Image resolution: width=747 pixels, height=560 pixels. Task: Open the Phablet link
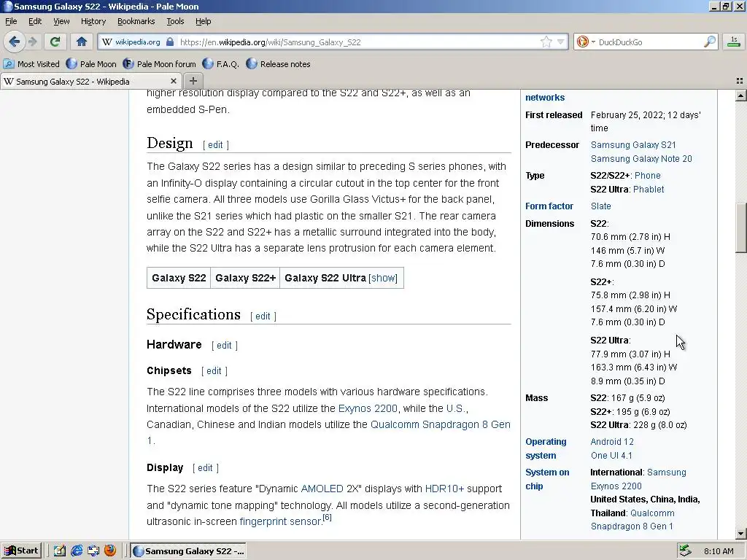tap(649, 189)
